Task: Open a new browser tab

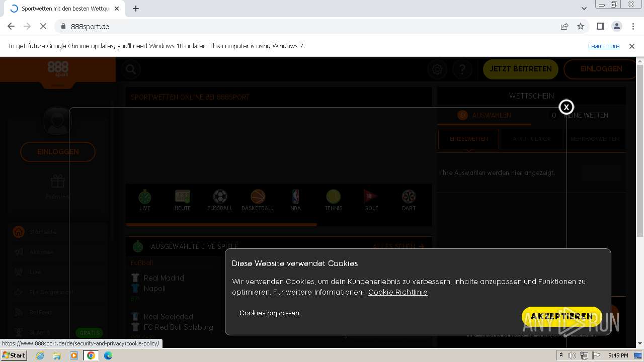Action: point(136,9)
